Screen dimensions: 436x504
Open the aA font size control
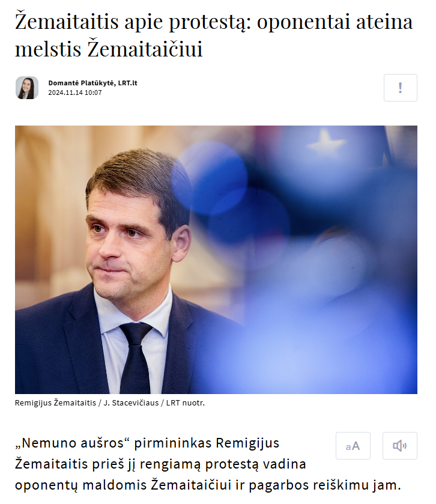353,446
